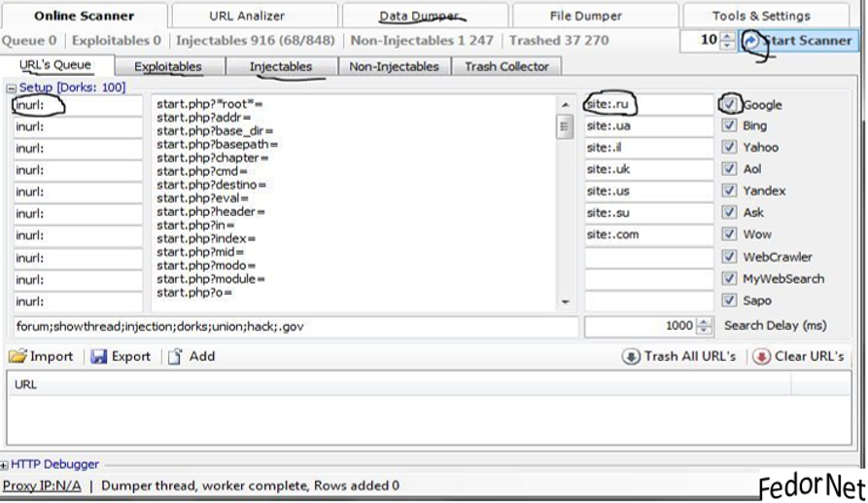Open the Injectables sub-tab
This screenshot has width=868, height=503.
(x=282, y=66)
